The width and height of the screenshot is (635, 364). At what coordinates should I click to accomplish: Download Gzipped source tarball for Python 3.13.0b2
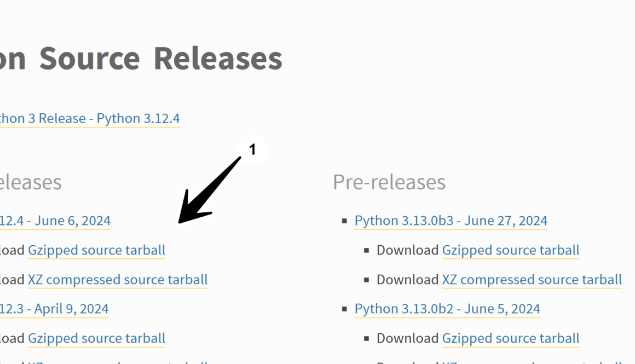(x=510, y=338)
